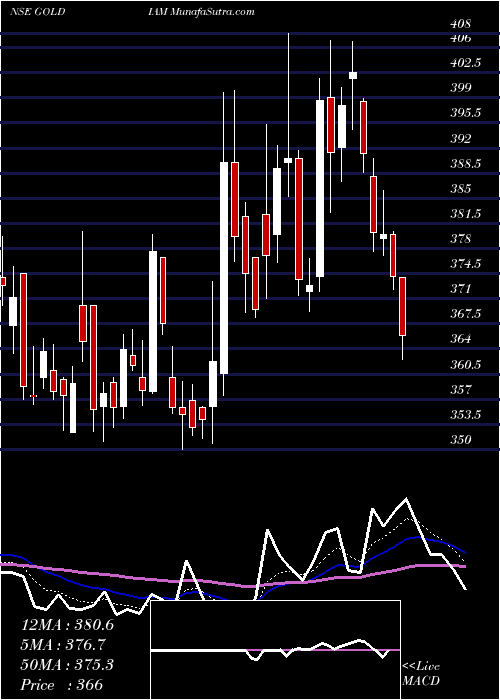The image size is (500, 700).
Task: Click the 402.5 price axis label
Action: pos(466,63)
